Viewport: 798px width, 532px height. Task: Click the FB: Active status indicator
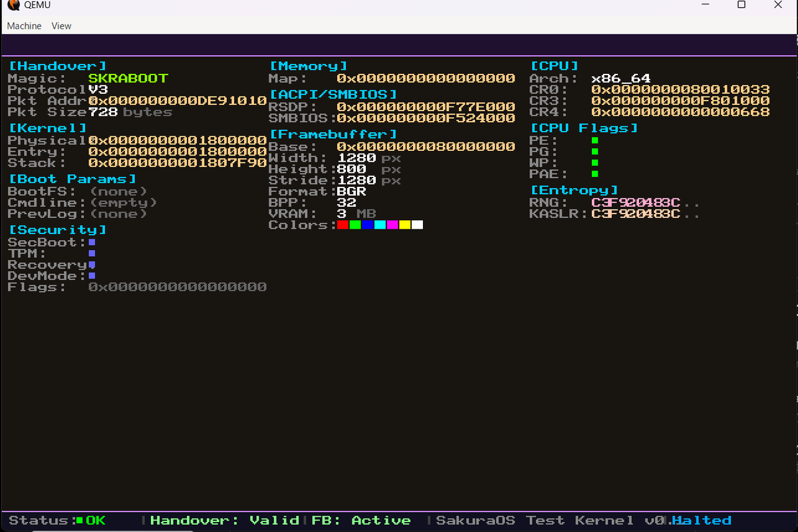[359, 520]
